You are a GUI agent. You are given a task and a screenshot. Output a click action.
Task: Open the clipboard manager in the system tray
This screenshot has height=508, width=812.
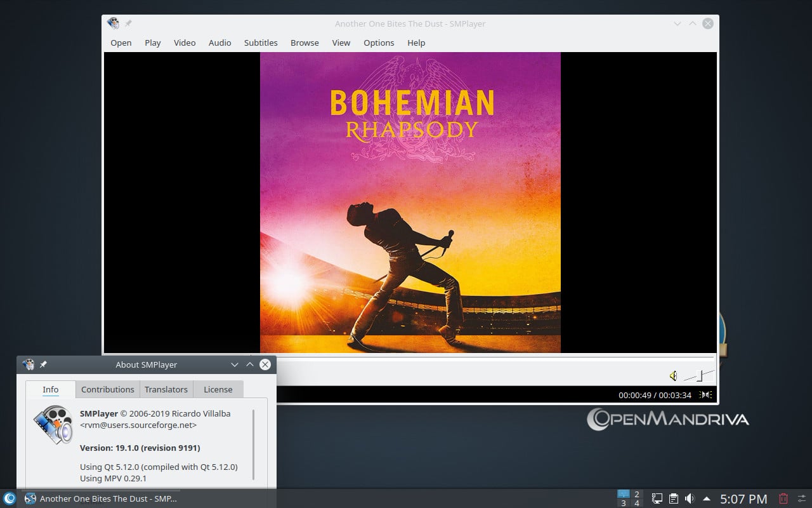(674, 498)
